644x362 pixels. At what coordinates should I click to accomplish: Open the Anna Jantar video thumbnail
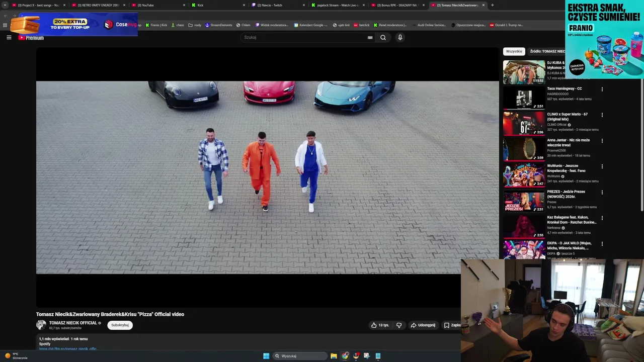click(x=524, y=149)
